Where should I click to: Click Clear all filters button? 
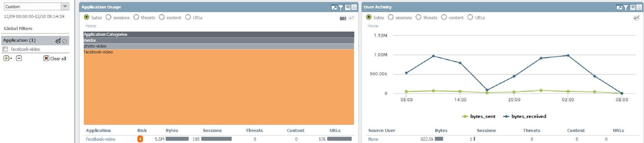coord(55,59)
